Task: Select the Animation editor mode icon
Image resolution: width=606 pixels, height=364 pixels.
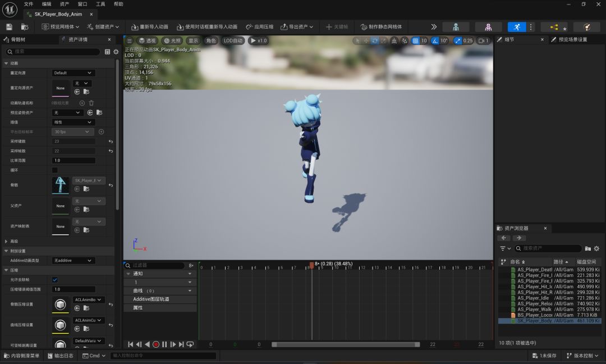Action: click(517, 27)
